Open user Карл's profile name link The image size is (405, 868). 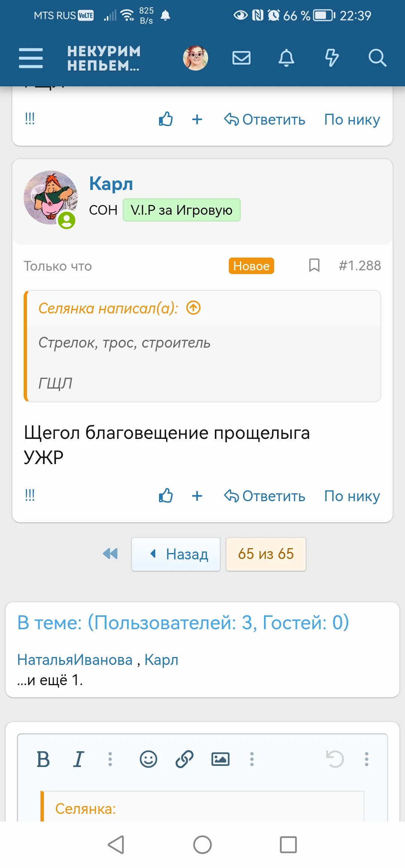coord(111,184)
